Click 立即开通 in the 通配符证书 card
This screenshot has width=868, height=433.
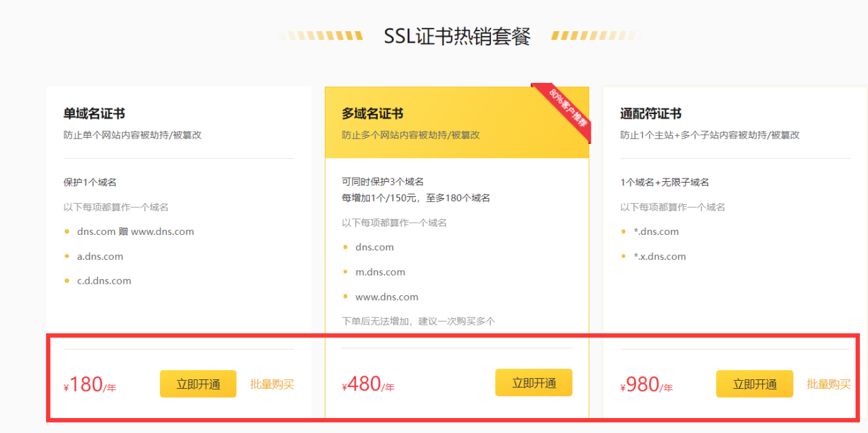pyautogui.click(x=754, y=384)
